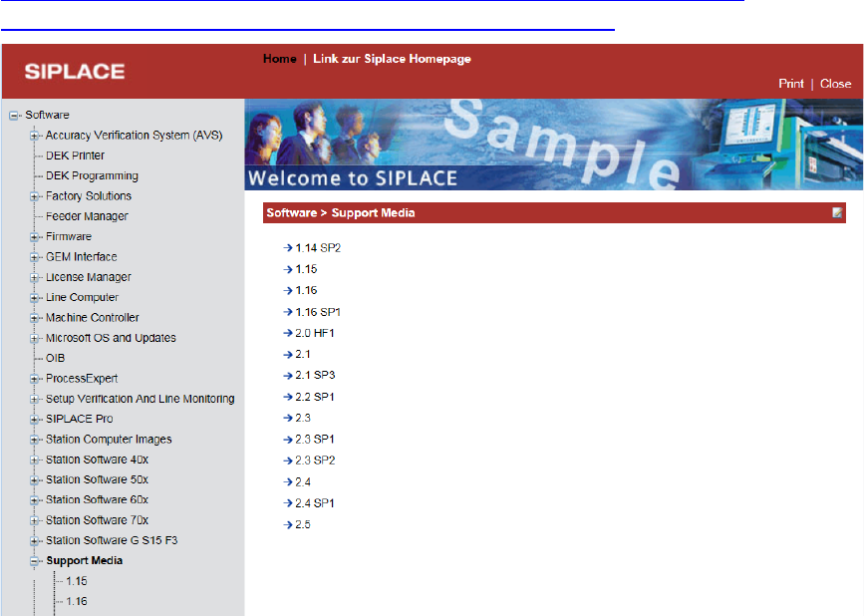Image resolution: width=864 pixels, height=616 pixels.
Task: Click the SIPLACE logo
Action: (75, 71)
